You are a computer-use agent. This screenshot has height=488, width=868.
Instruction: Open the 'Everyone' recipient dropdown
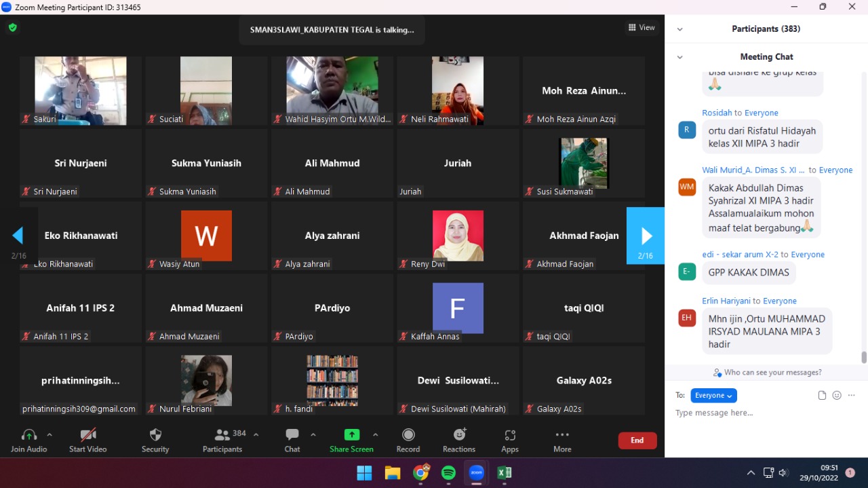point(713,395)
